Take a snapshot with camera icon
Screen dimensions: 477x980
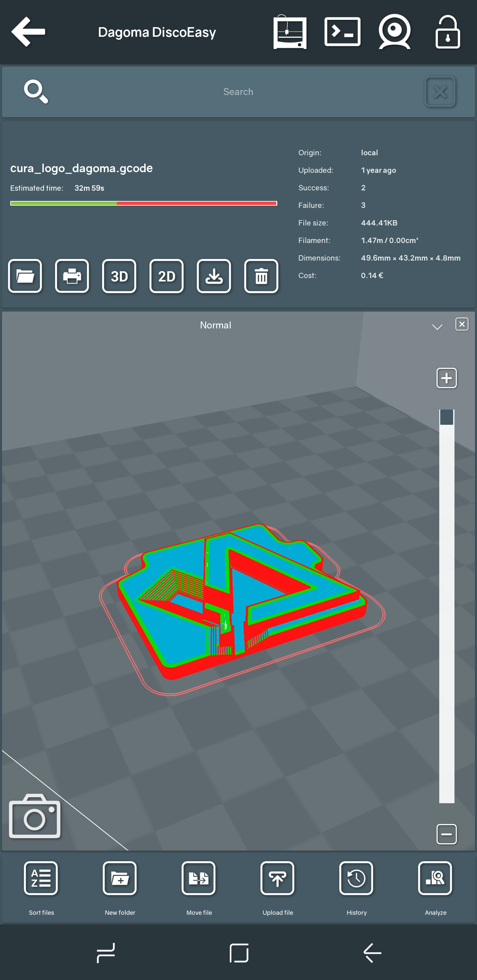tap(35, 817)
